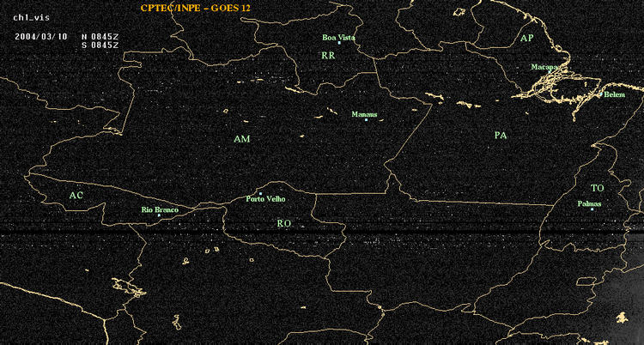Click the Palmas city label

pyautogui.click(x=589, y=203)
